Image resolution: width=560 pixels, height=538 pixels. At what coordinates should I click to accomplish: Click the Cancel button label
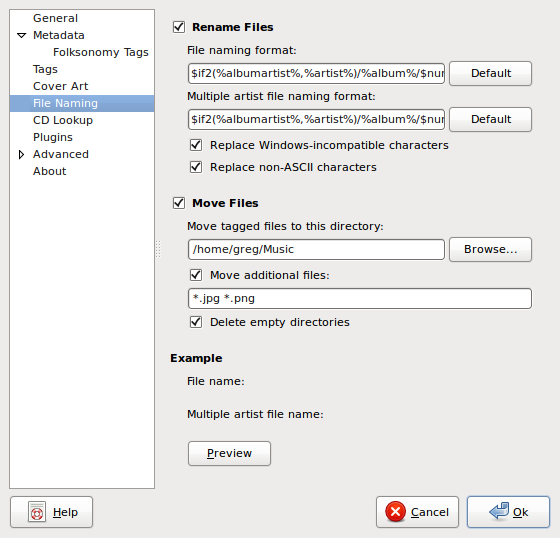click(x=430, y=512)
